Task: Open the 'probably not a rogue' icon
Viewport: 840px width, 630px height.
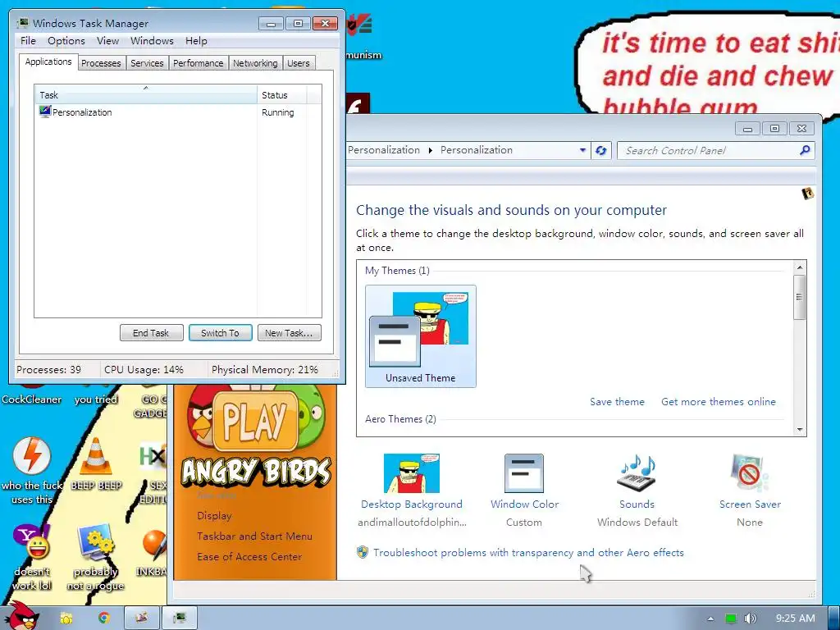Action: coord(95,541)
